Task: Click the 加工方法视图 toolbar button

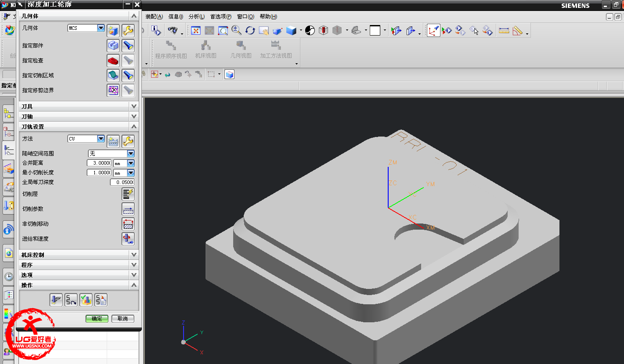Action: coord(276,50)
